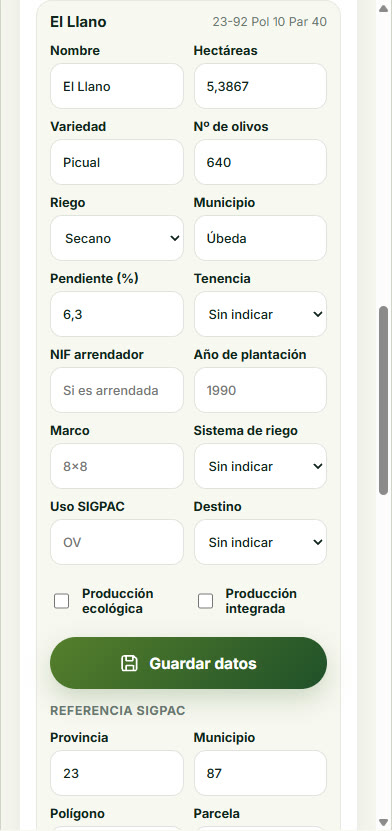Screen dimensions: 392x831
Task: Click the Variedad field with Picual
Action: (117, 162)
